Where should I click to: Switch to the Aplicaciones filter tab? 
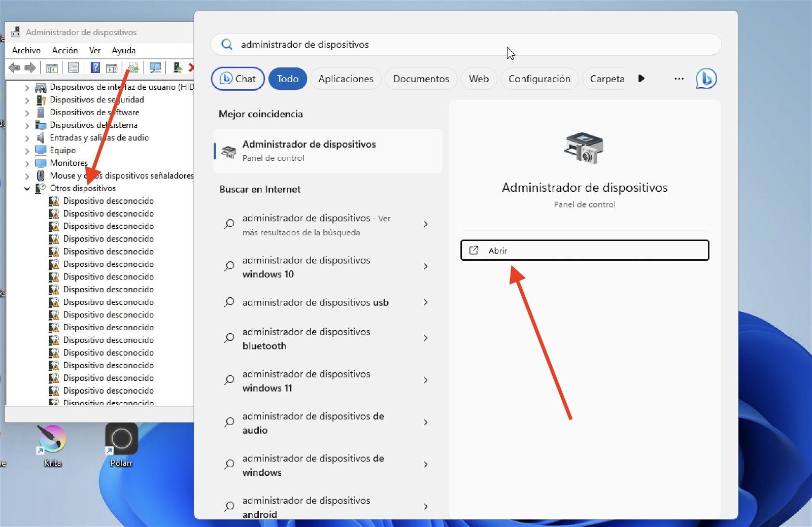346,79
